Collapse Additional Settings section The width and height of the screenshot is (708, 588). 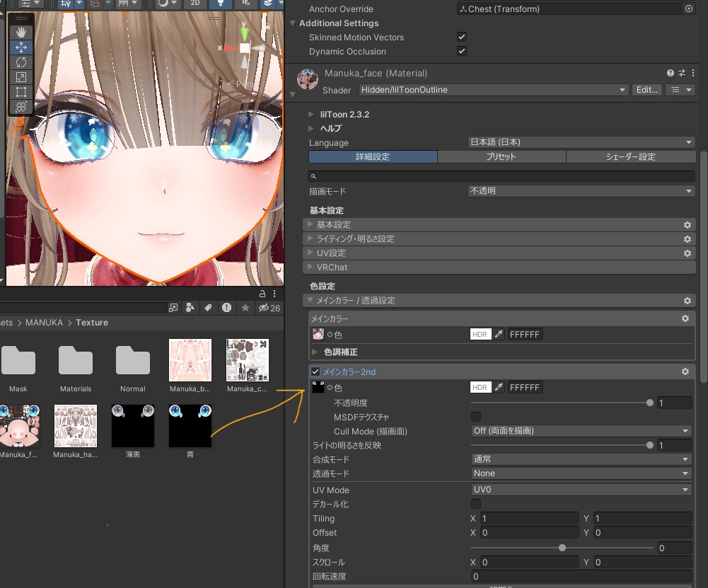[x=292, y=23]
